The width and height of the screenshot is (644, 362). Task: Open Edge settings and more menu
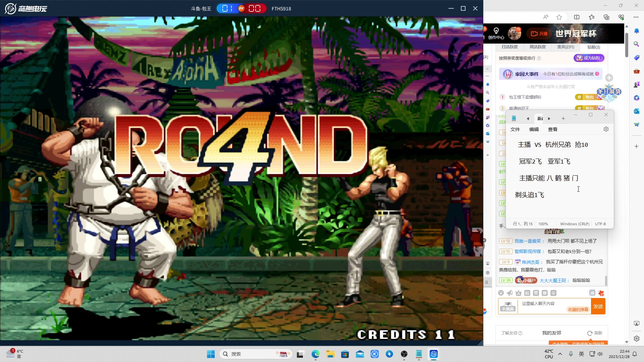(x=636, y=17)
